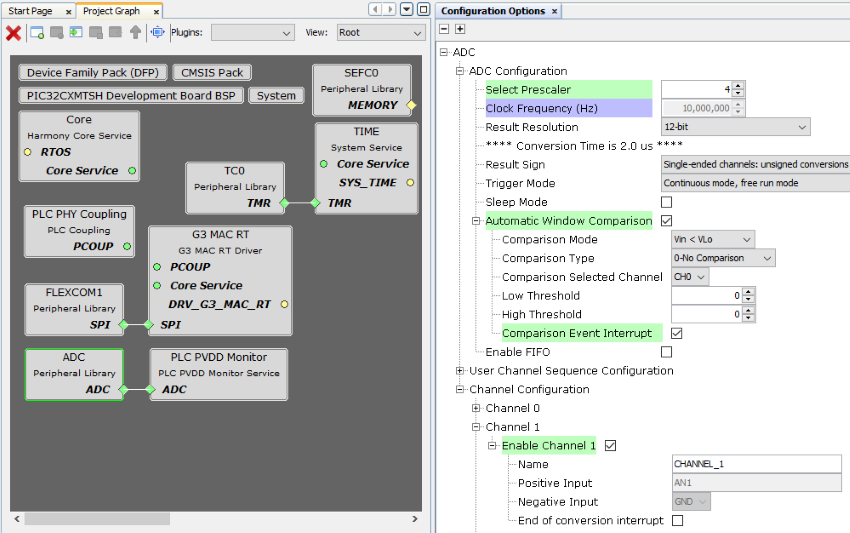Image resolution: width=850 pixels, height=533 pixels.
Task: Close the Configuration Options tab
Action: pyautogui.click(x=554, y=11)
